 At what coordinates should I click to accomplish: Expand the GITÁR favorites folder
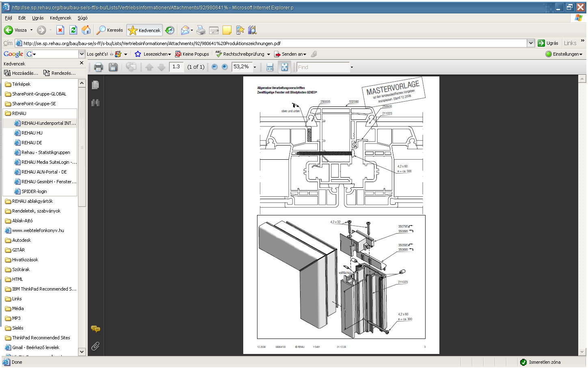tap(15, 250)
